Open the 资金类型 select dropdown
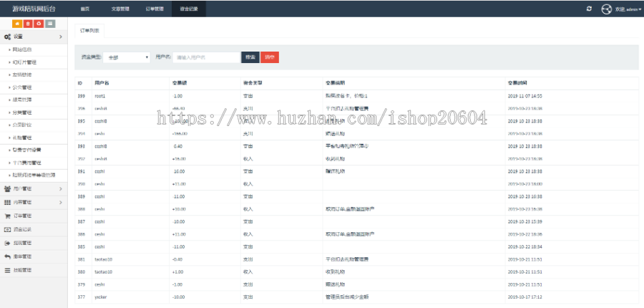 [x=127, y=57]
